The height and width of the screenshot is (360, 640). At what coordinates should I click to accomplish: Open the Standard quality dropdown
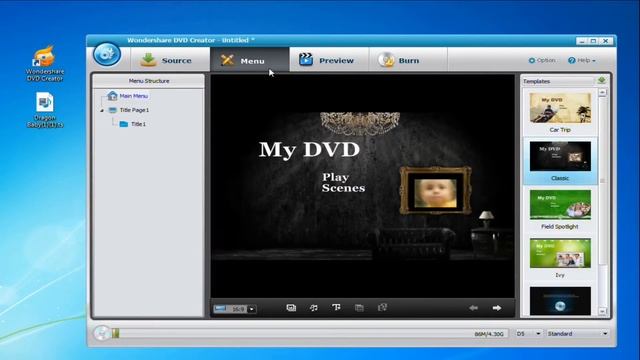coord(577,334)
